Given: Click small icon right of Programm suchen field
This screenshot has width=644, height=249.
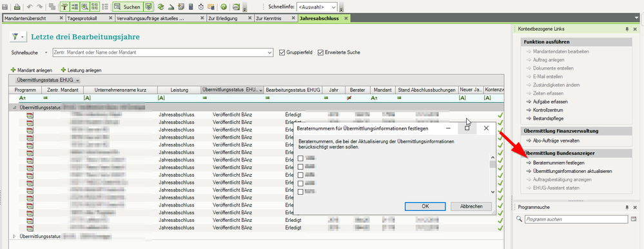Looking at the screenshot, I should 633,219.
